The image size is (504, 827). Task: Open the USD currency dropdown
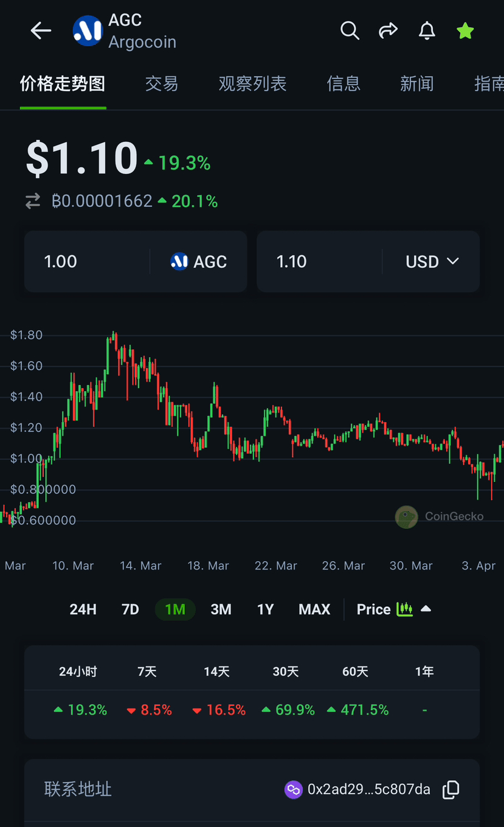pos(432,262)
